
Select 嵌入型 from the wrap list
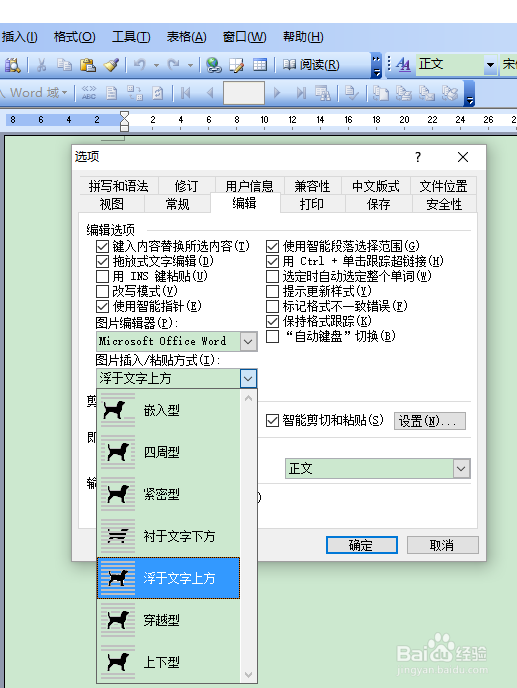click(x=169, y=411)
